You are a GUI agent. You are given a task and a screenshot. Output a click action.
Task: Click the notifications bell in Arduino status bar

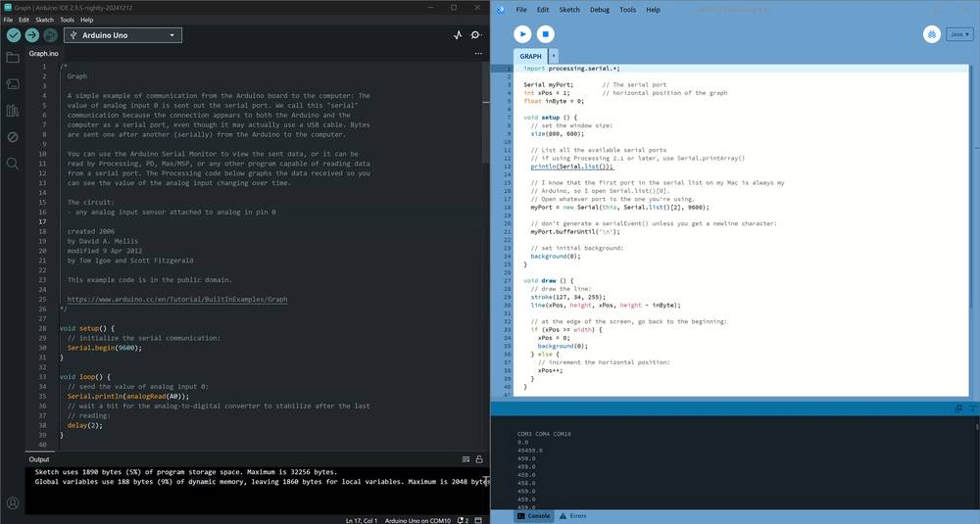tap(463, 520)
